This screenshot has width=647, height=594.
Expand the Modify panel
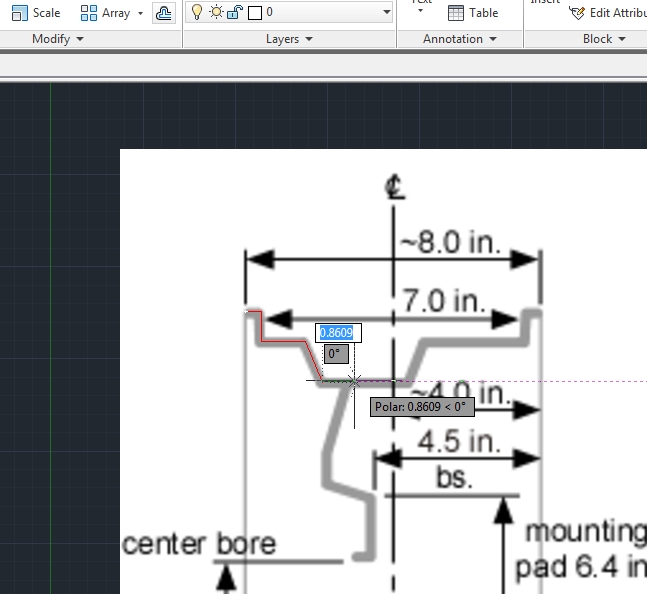[x=58, y=39]
